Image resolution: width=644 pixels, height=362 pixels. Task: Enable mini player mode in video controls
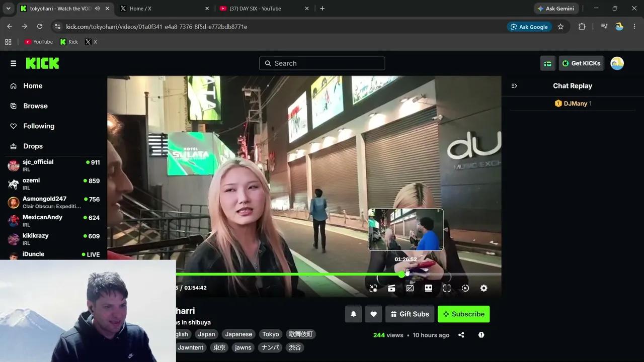click(x=373, y=288)
